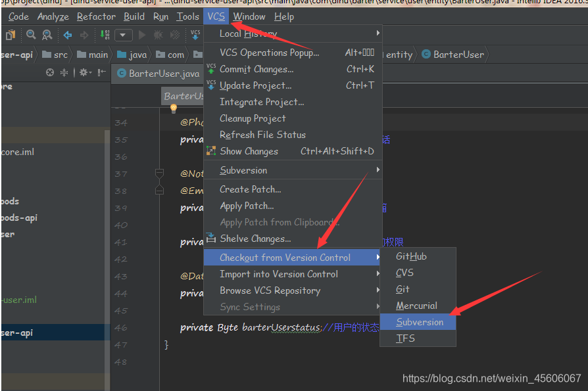The image size is (588, 391).
Task: Expand Import into Version Control submenu
Action: 293,274
